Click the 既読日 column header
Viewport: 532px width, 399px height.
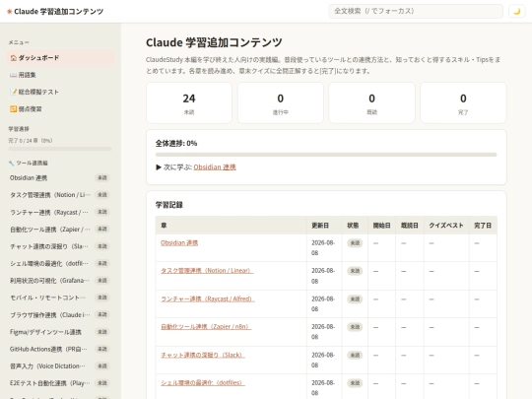(410, 226)
